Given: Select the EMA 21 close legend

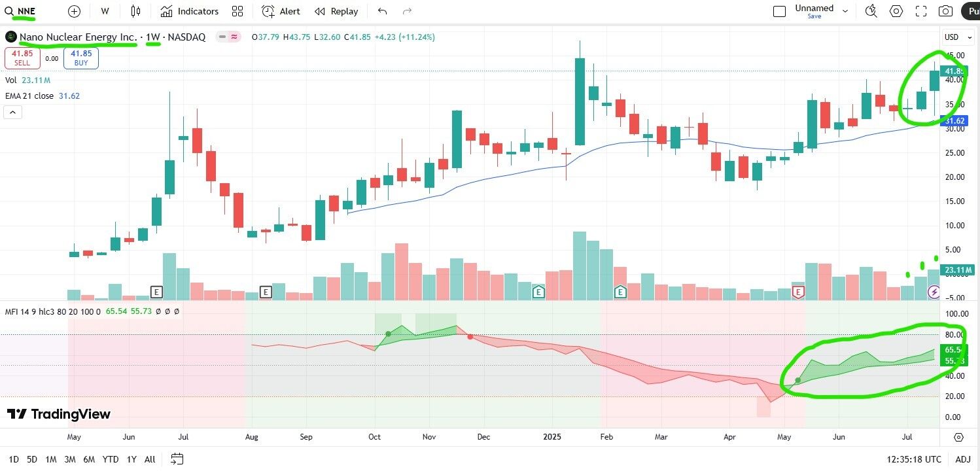Looking at the screenshot, I should (43, 96).
